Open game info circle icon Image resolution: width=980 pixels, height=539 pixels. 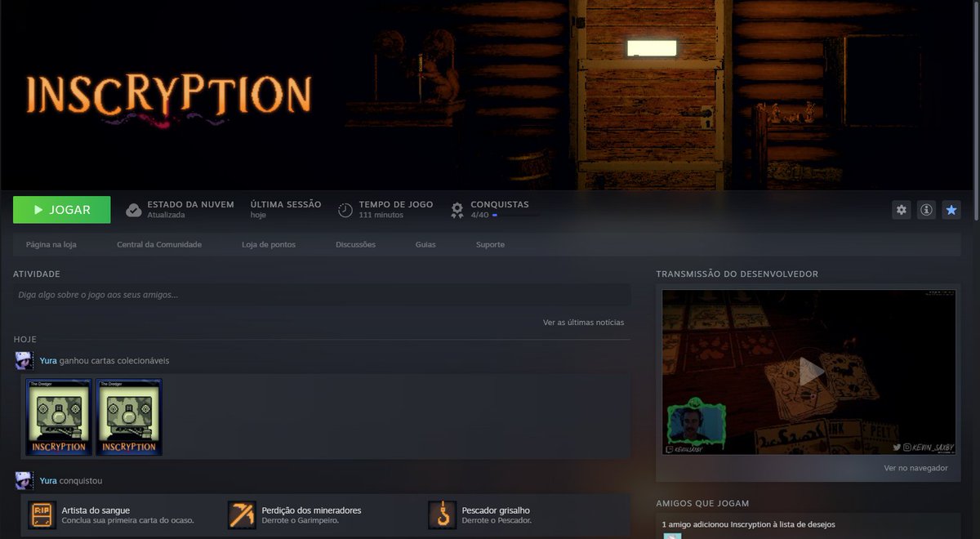(x=926, y=210)
